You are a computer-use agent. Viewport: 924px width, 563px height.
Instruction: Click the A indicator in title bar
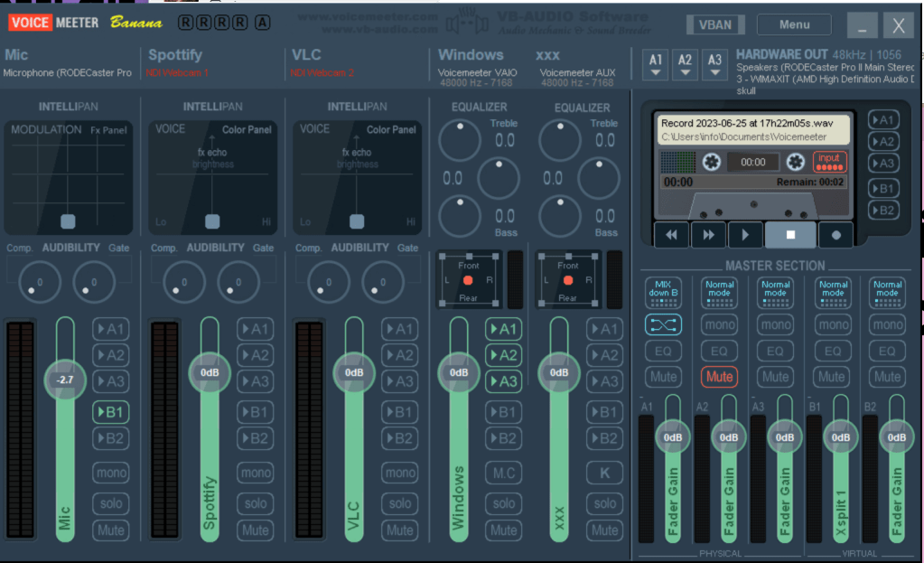tap(262, 23)
